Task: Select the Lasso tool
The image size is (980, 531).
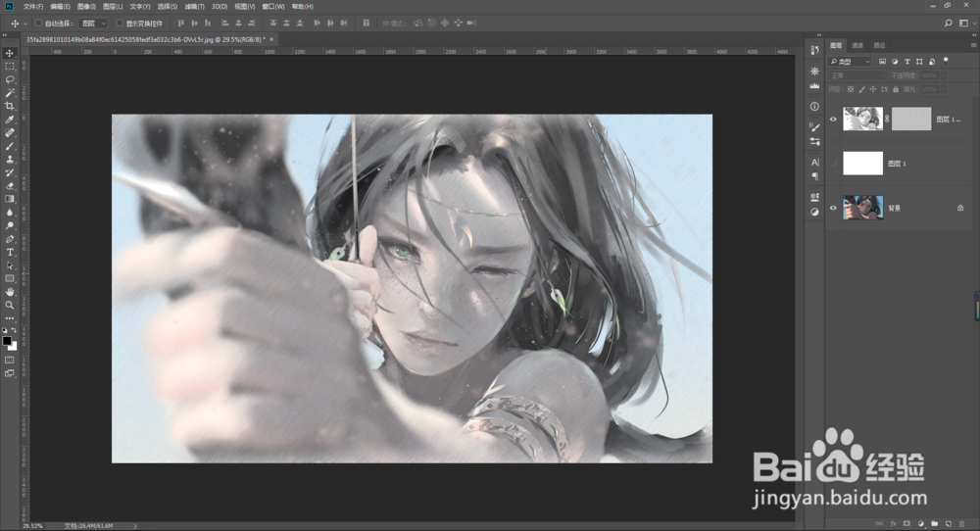Action: pyautogui.click(x=10, y=80)
